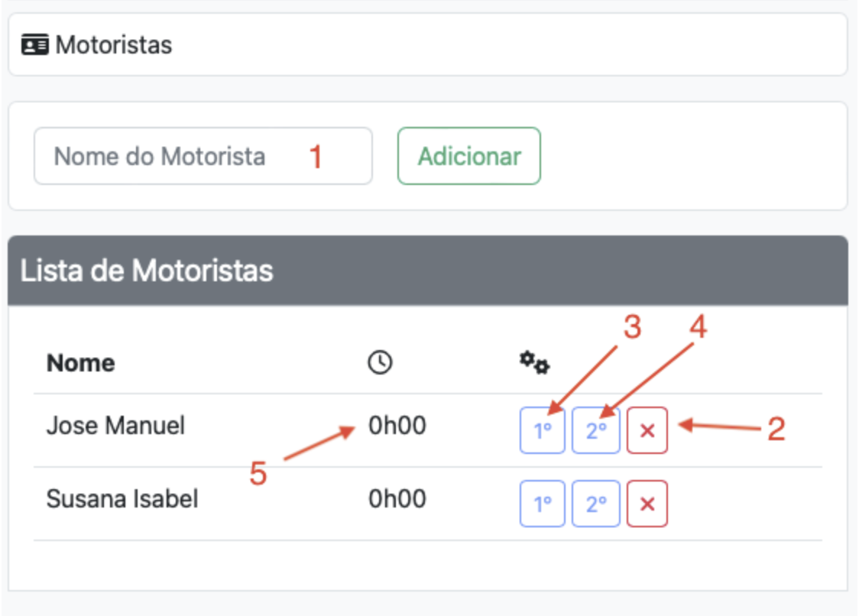Select the Susana Isabel name cell
The height and width of the screenshot is (616, 859).
tap(122, 499)
